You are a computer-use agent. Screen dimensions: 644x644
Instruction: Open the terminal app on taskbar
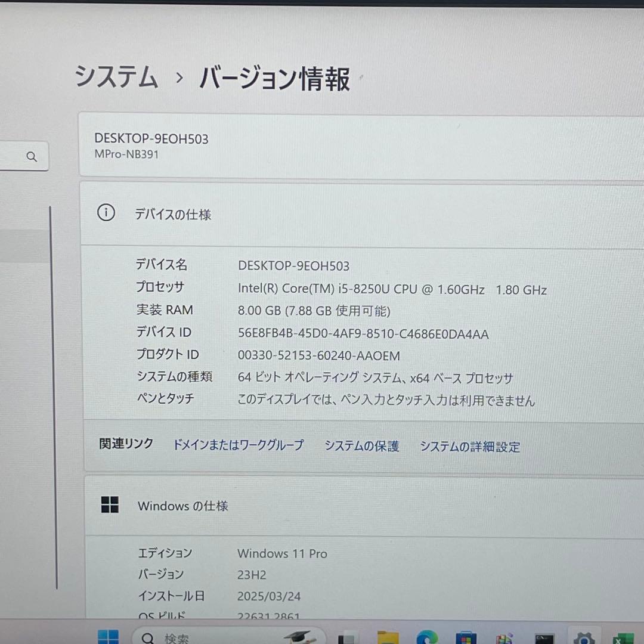(544, 639)
